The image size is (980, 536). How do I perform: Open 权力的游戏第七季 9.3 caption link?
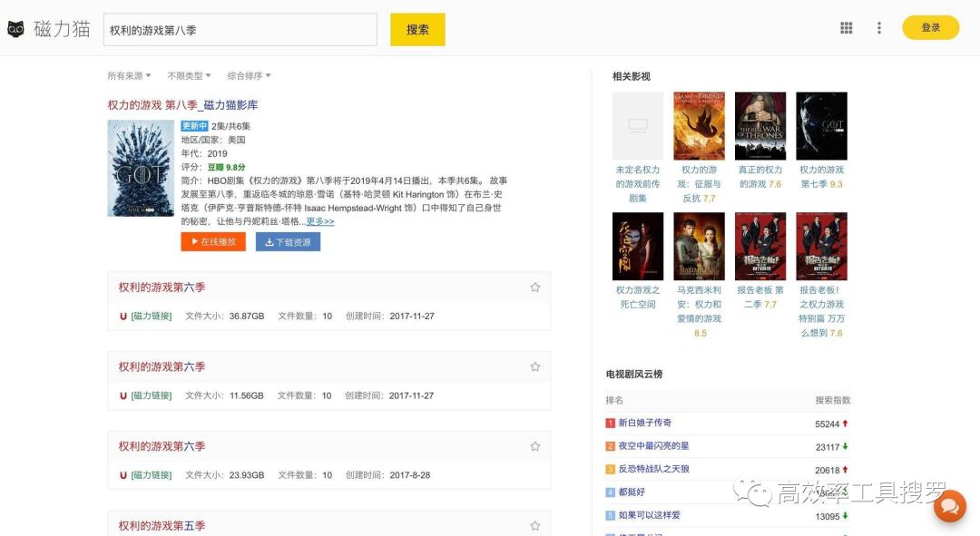(x=821, y=177)
